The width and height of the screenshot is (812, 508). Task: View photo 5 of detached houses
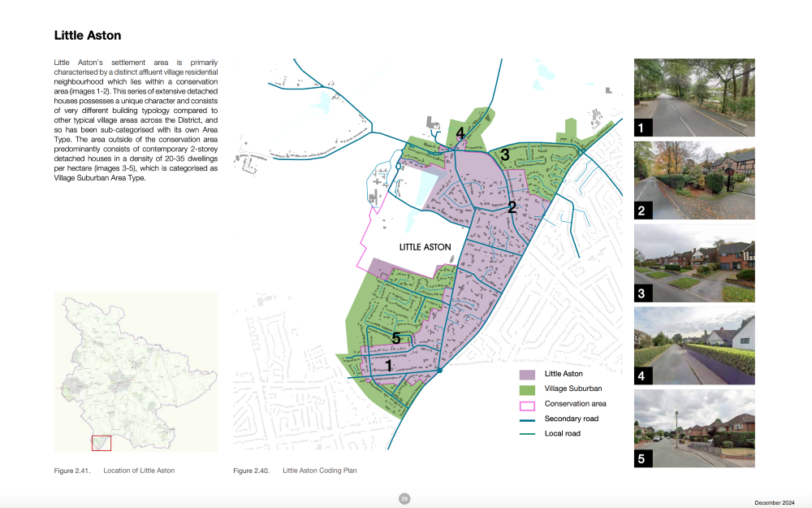point(693,428)
